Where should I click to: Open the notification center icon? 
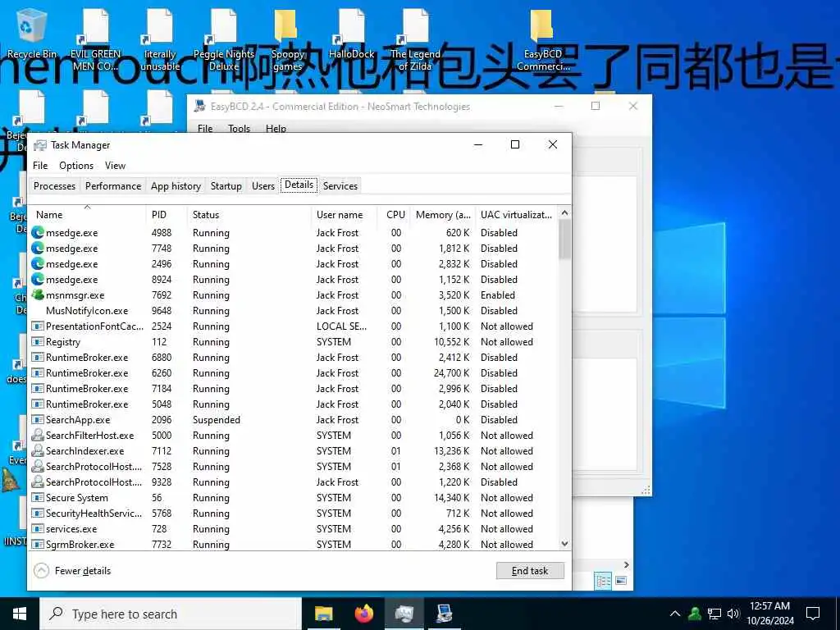tap(813, 614)
